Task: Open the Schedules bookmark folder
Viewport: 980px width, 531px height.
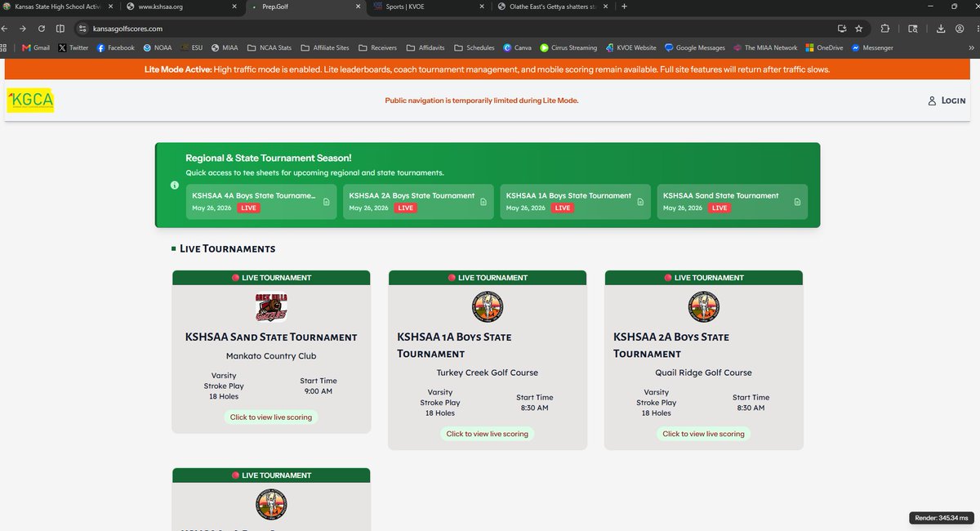Action: point(474,47)
